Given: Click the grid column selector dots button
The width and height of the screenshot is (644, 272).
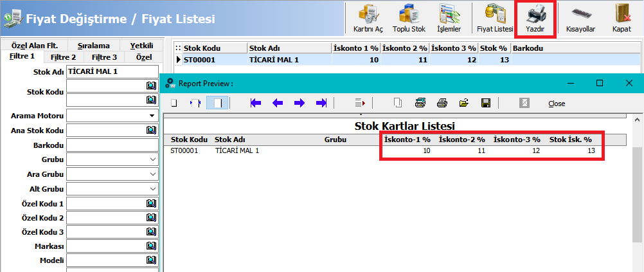Looking at the screenshot, I should pyautogui.click(x=178, y=48).
